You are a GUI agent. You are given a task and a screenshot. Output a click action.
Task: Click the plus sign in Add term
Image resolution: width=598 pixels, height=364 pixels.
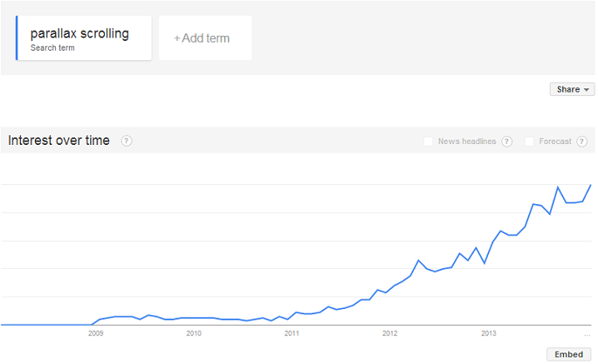177,38
